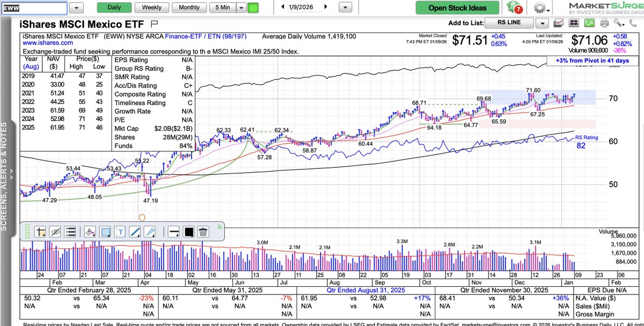Image resolution: width=644 pixels, height=326 pixels.
Task: Click the 71.60 price high label
Action: coord(533,91)
